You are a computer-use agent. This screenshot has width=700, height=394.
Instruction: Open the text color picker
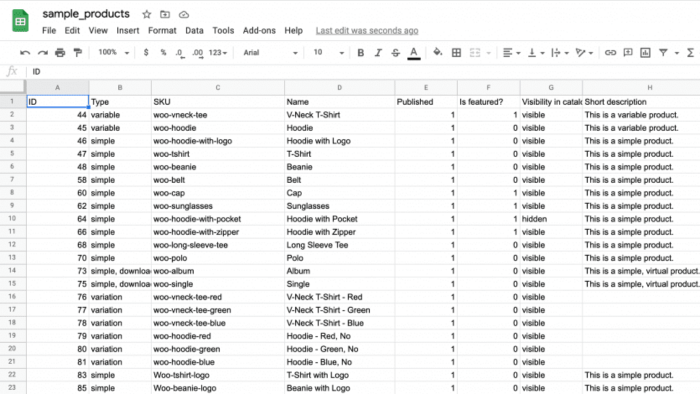(x=414, y=53)
